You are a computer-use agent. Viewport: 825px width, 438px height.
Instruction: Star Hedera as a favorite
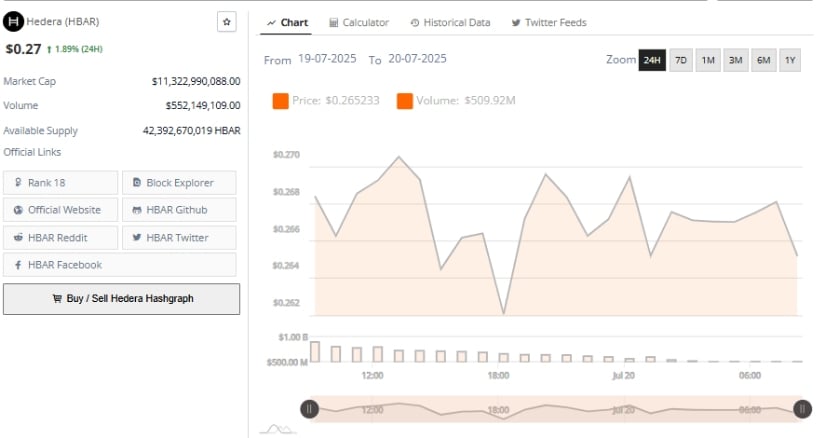[x=227, y=22]
